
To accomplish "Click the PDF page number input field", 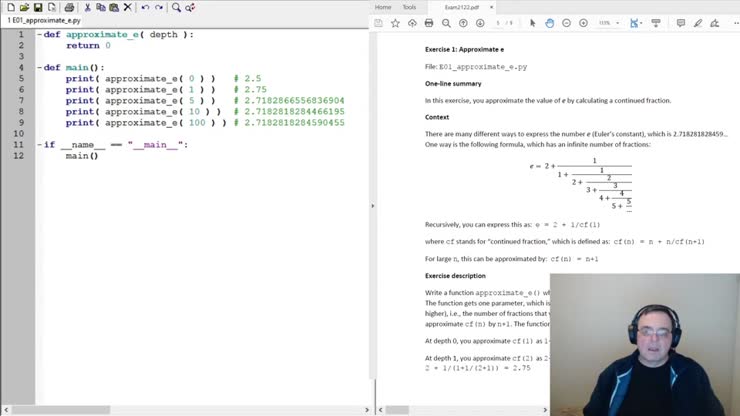I will 498,23.
